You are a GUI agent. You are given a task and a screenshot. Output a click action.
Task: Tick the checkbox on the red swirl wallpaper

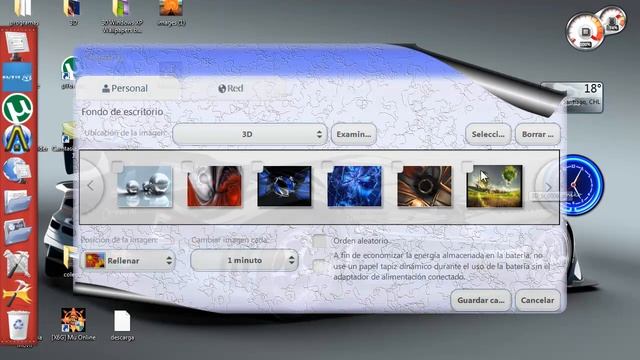pos(187,167)
